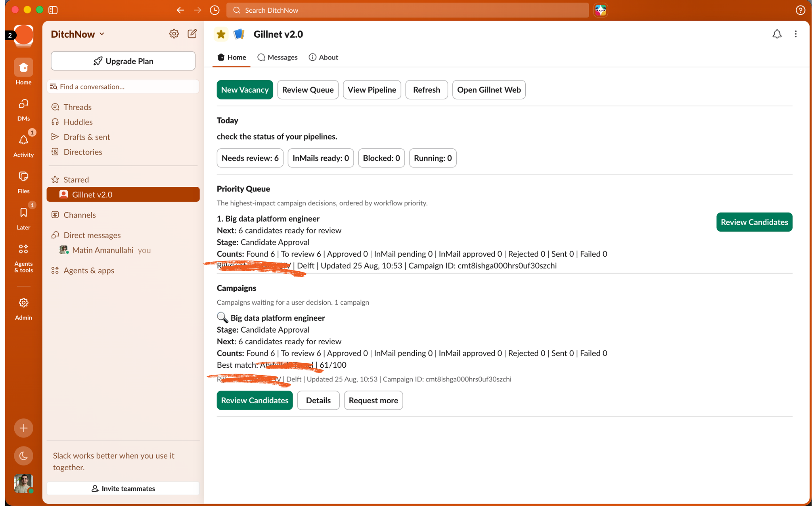Go forward with the right arrow
This screenshot has width=812, height=506.
(x=197, y=10)
